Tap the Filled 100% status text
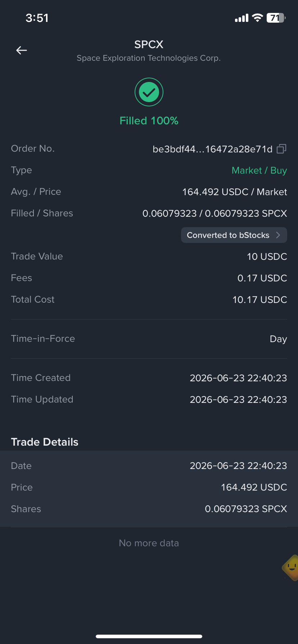 (149, 121)
